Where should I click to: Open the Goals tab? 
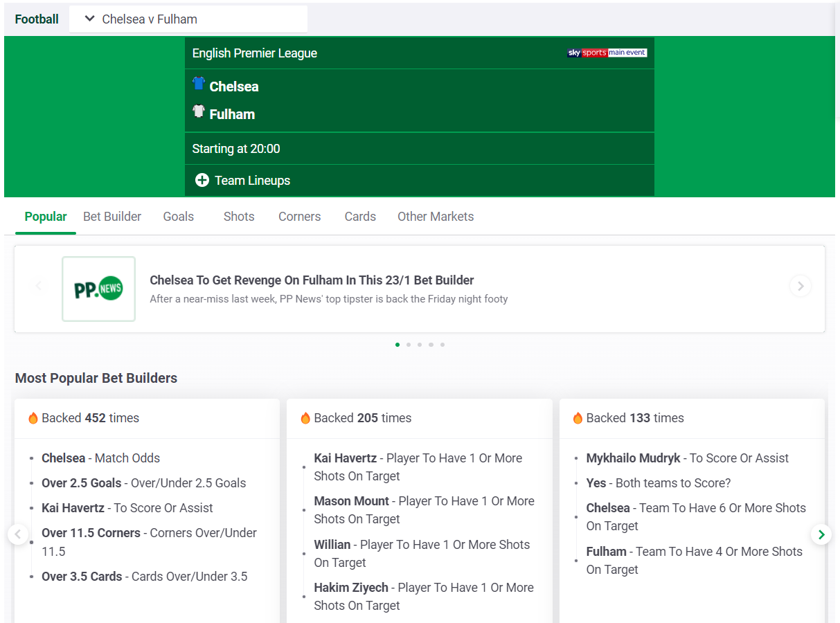pos(179,217)
